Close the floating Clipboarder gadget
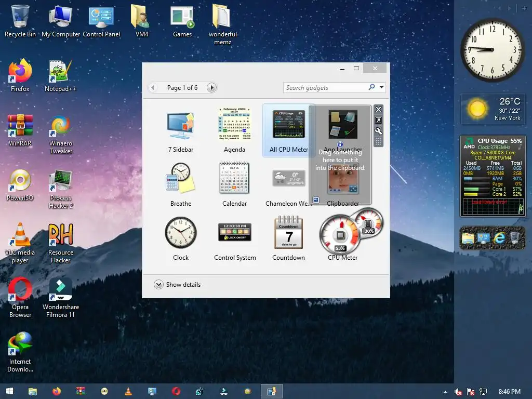This screenshot has width=532, height=399. coord(378,109)
